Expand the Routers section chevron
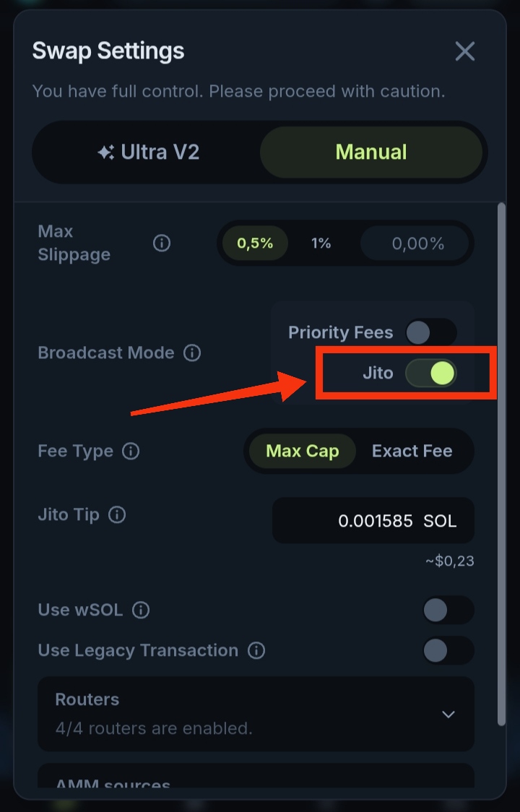This screenshot has height=812, width=520. 448,714
